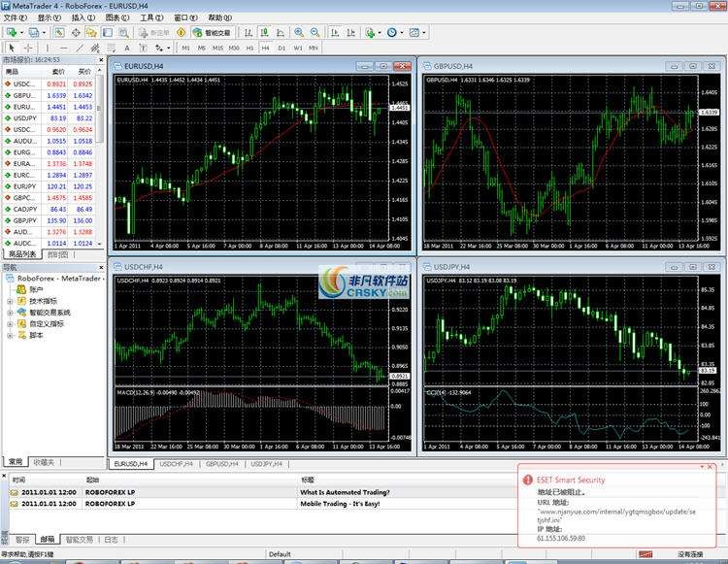The height and width of the screenshot is (564, 728).
Task: Select the GBPJPY row in Market Watch
Action: [49, 220]
